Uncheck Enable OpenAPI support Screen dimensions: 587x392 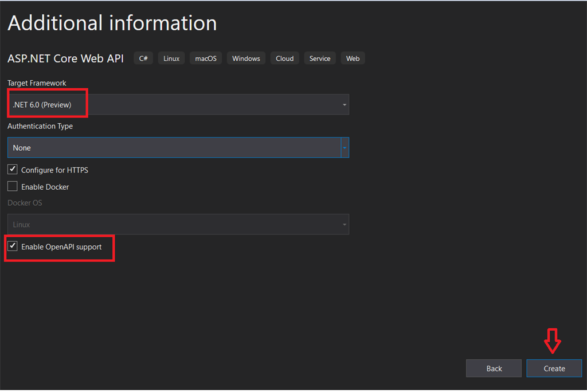[13, 246]
